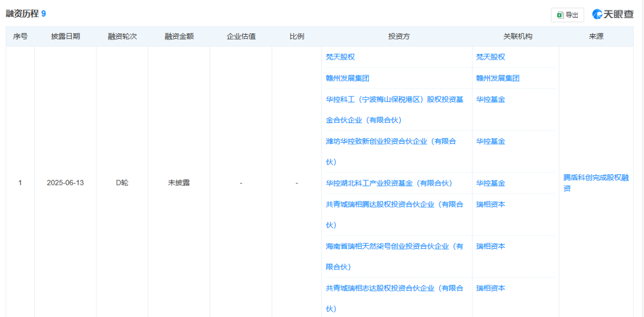Open the 华控科工（宁波梅山保税港区）investor link

tap(394, 99)
